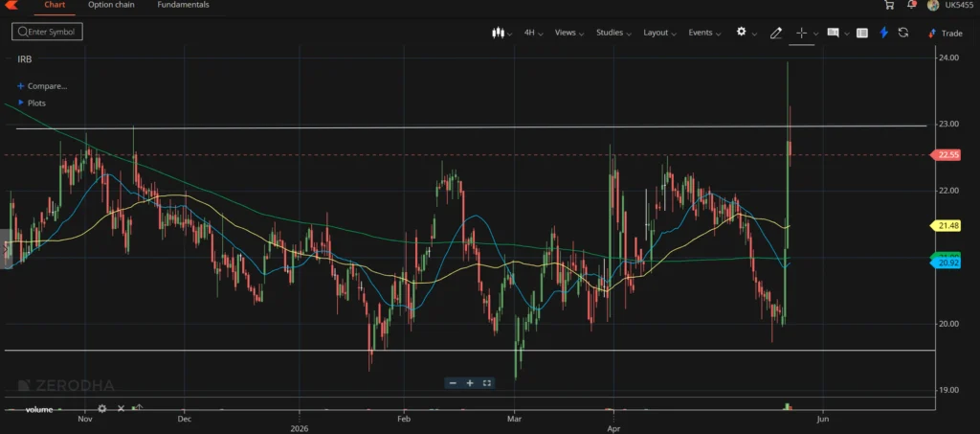Click the Mar date axis label
The height and width of the screenshot is (434, 980).
(514, 419)
